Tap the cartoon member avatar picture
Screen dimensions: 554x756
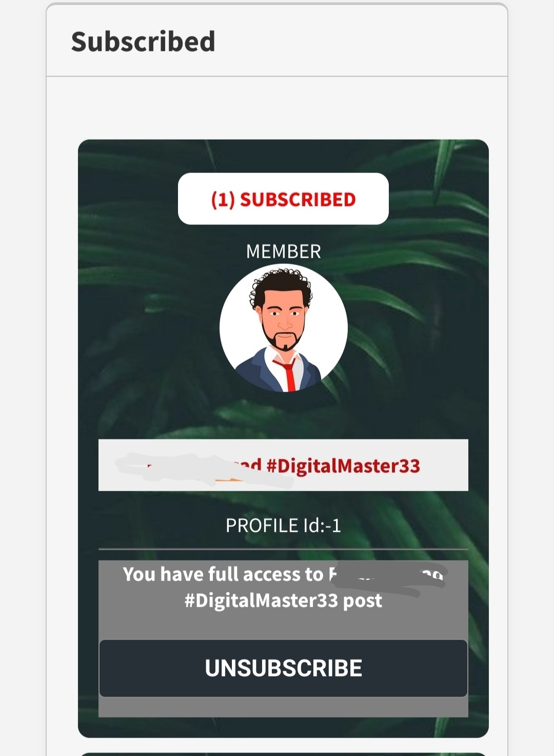(x=283, y=328)
